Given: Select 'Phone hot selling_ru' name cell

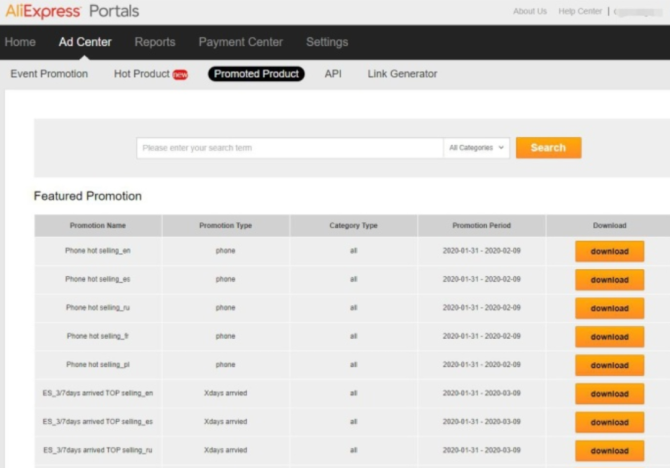Looking at the screenshot, I should click(x=98, y=308).
